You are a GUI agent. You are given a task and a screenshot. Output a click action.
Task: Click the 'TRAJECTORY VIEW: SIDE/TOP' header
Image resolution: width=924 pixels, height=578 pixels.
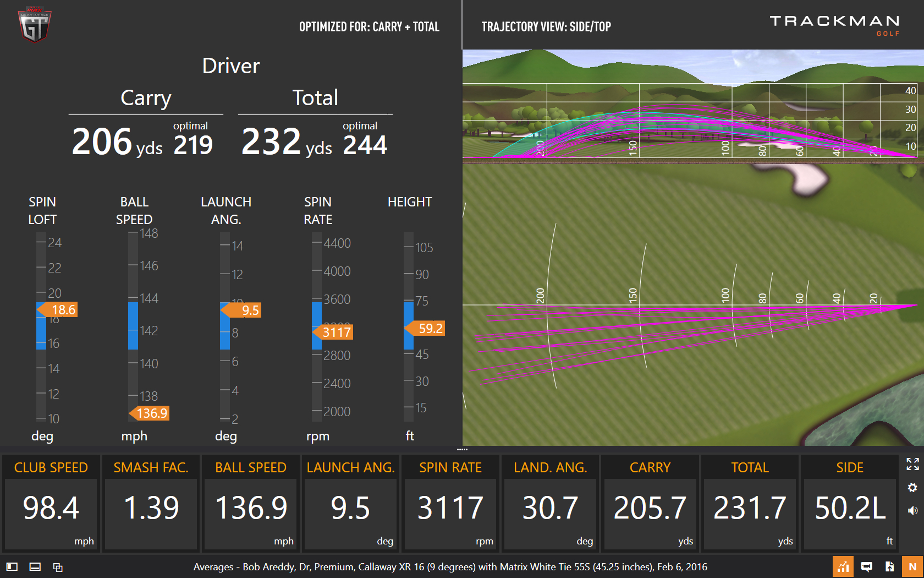click(546, 26)
